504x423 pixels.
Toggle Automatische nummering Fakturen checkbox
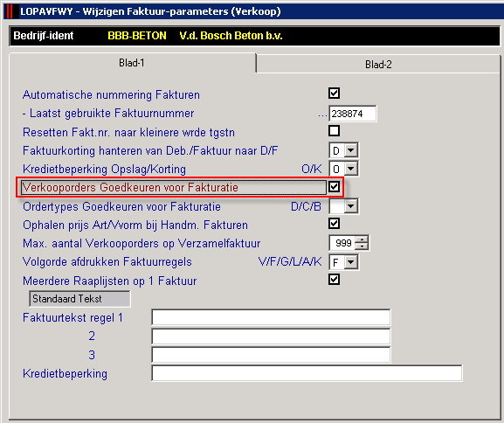[x=334, y=94]
